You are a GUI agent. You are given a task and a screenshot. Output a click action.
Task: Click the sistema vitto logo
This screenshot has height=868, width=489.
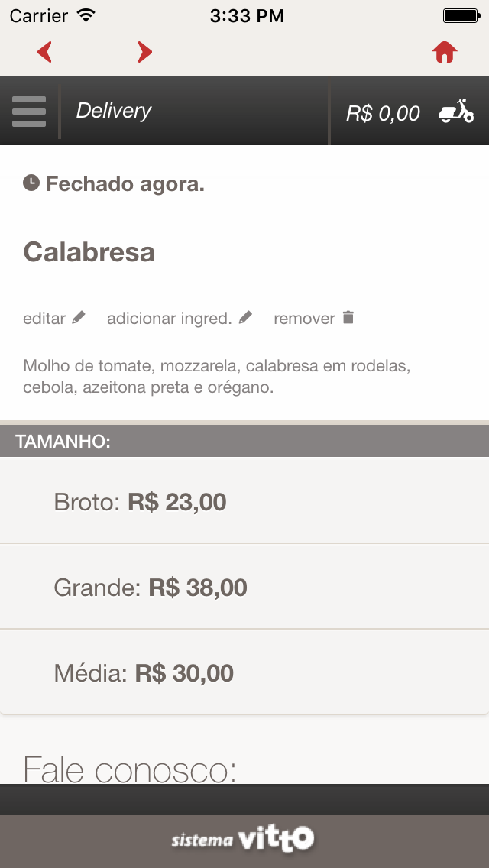click(244, 838)
